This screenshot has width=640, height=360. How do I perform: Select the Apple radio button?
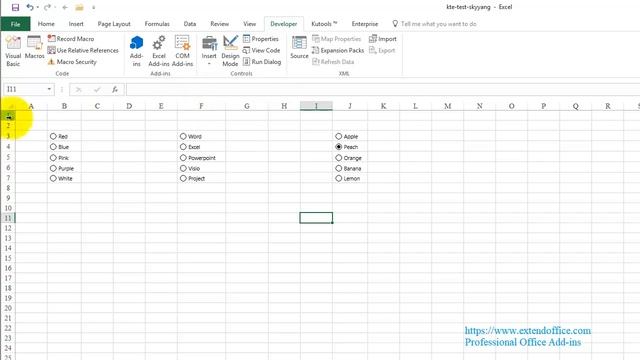pos(338,136)
